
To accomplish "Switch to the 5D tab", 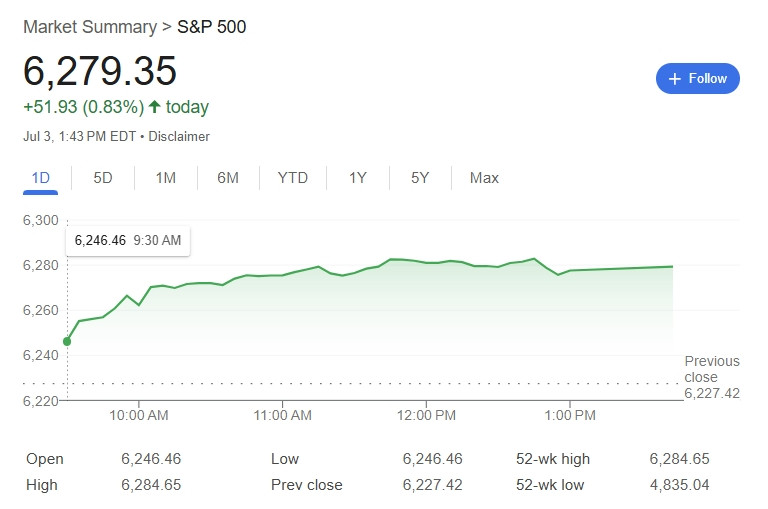I will click(x=103, y=178).
